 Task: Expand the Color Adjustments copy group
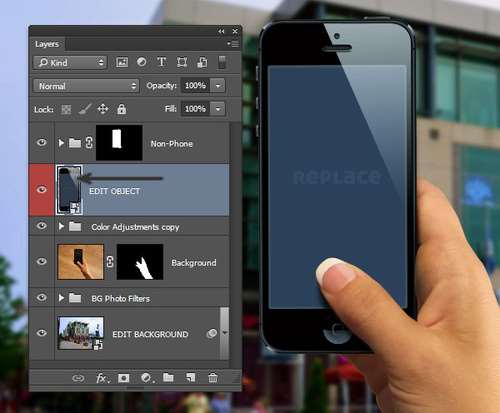coord(61,227)
